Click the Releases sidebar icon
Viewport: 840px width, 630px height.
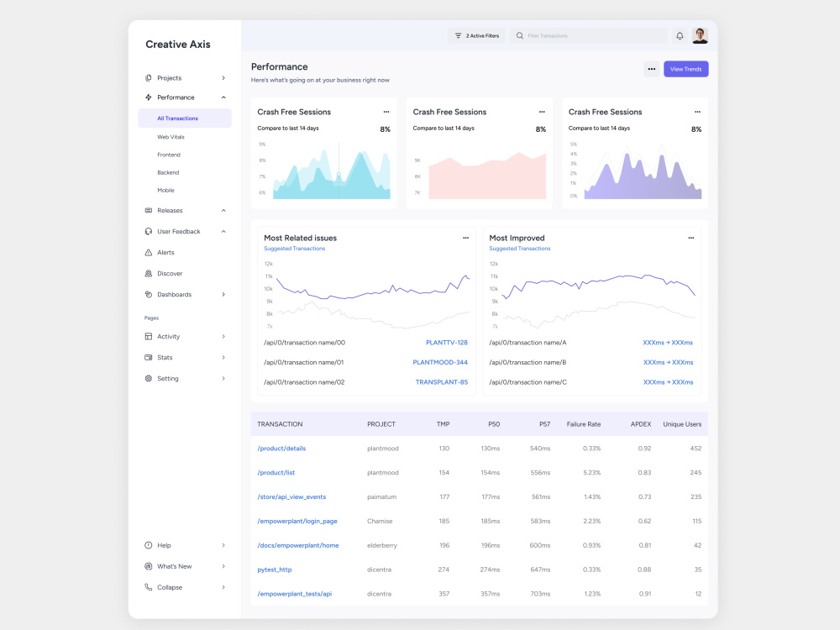click(149, 211)
